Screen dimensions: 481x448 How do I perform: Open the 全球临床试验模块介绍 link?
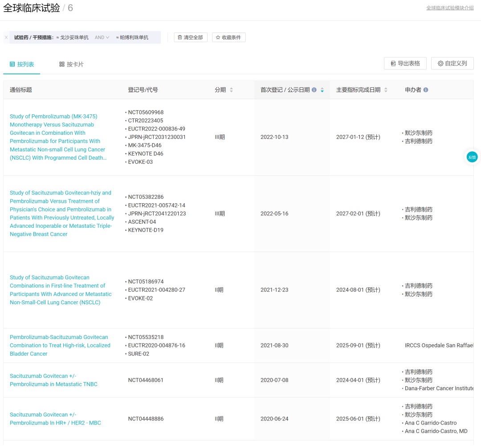[x=450, y=8]
